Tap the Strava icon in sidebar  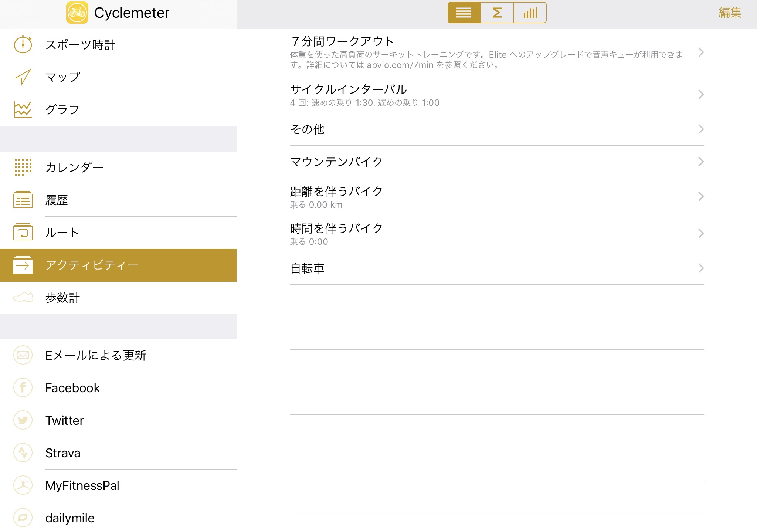(x=23, y=453)
